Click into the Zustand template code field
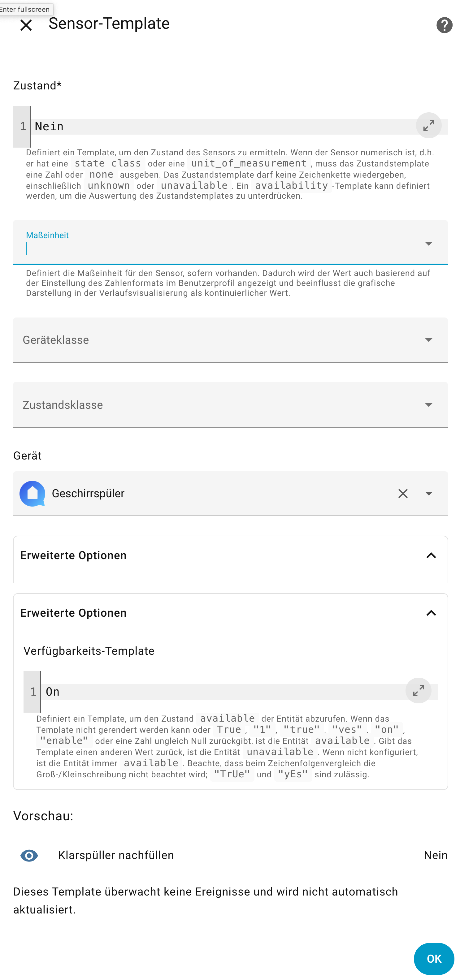 [x=221, y=127]
